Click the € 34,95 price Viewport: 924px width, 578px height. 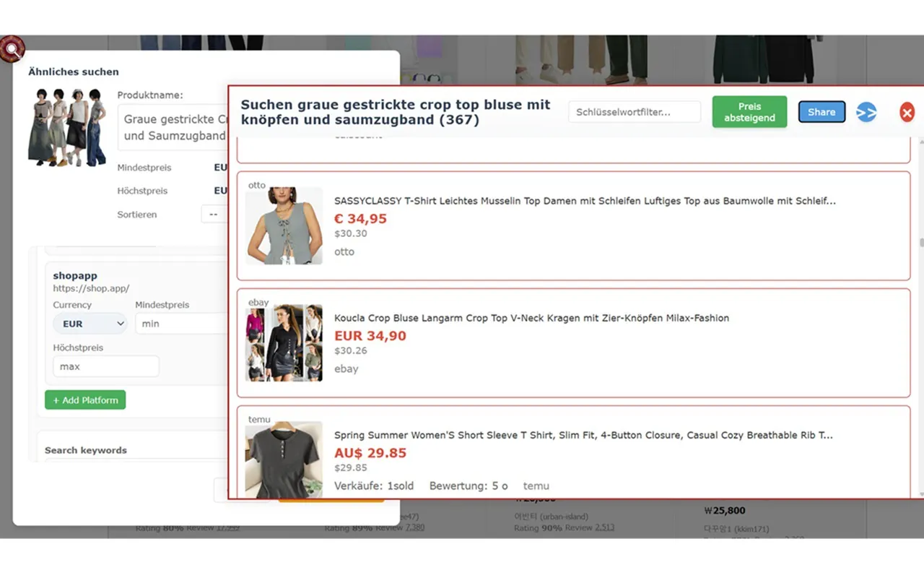tap(360, 218)
